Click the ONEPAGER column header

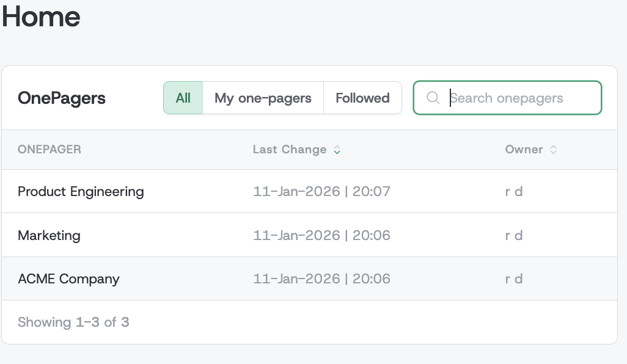pos(50,149)
